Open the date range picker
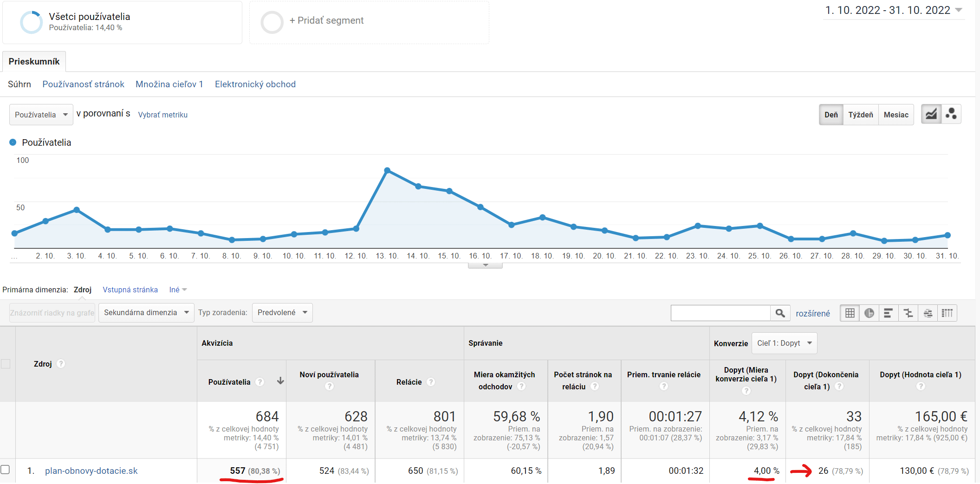The width and height of the screenshot is (980, 484). tap(894, 10)
